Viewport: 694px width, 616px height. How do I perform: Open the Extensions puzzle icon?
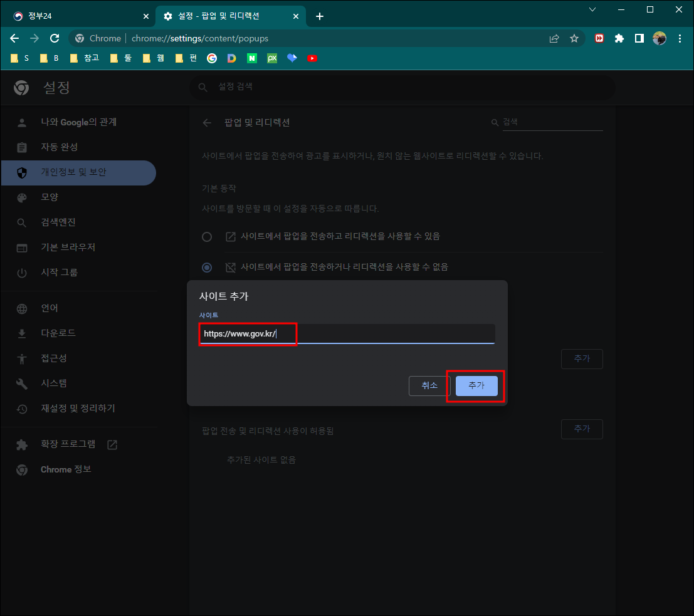[619, 38]
